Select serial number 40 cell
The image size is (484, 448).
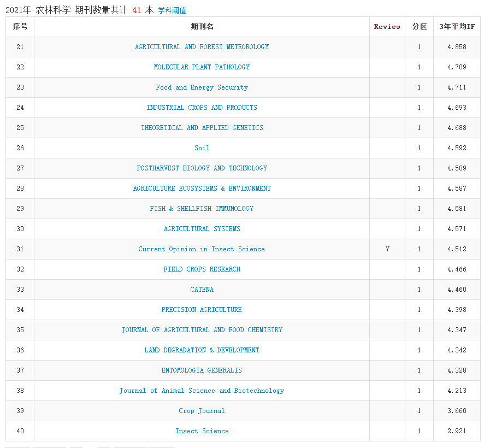coord(20,431)
